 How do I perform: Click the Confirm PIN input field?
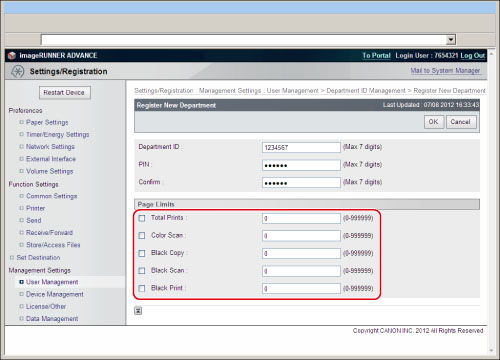pyautogui.click(x=301, y=183)
